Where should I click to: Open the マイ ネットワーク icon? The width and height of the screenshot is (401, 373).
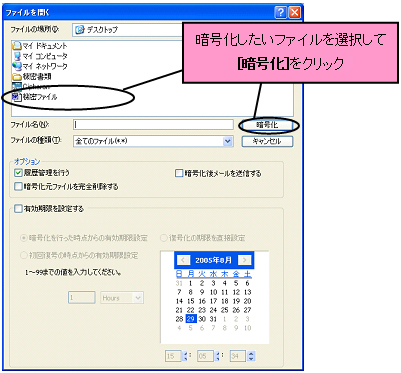(17, 66)
